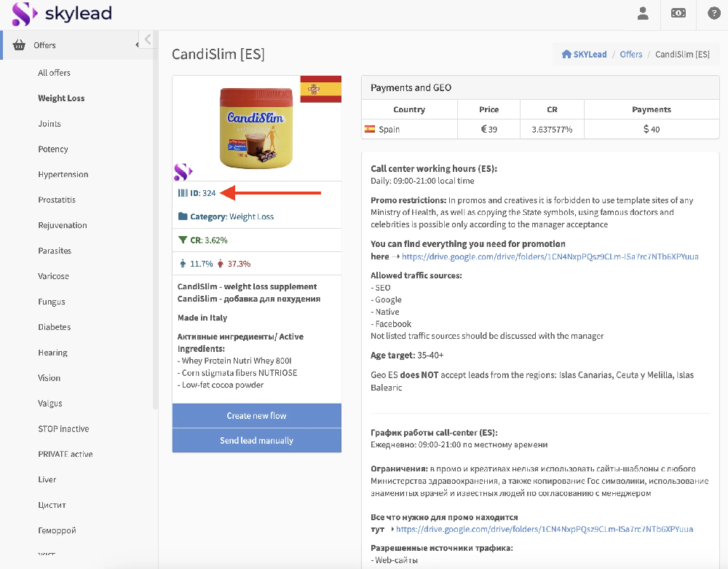Click the red female figure icon

click(x=221, y=264)
